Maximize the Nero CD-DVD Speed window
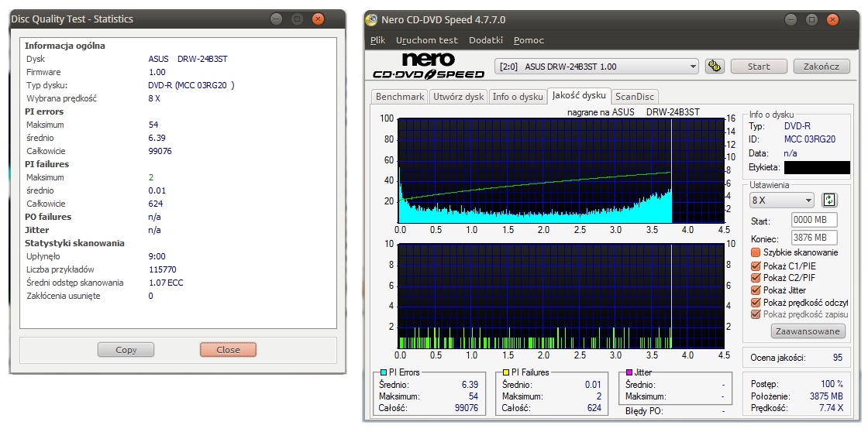Image resolution: width=868 pixels, height=432 pixels. (x=811, y=20)
